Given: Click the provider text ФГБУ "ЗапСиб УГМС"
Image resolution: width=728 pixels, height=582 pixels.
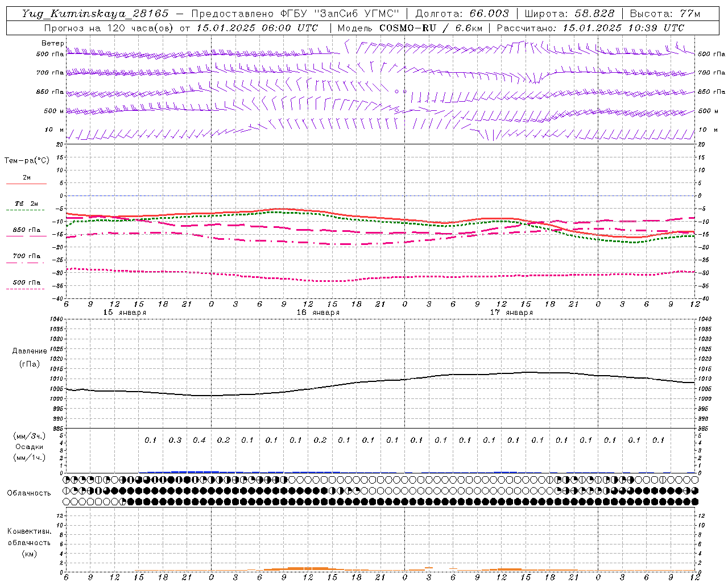Looking at the screenshot, I should click(x=340, y=14).
